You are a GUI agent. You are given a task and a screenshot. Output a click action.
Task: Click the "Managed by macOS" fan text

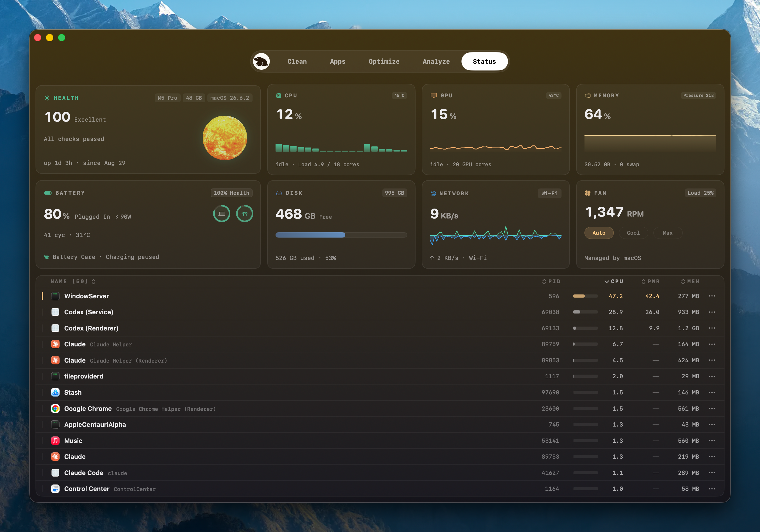click(613, 258)
